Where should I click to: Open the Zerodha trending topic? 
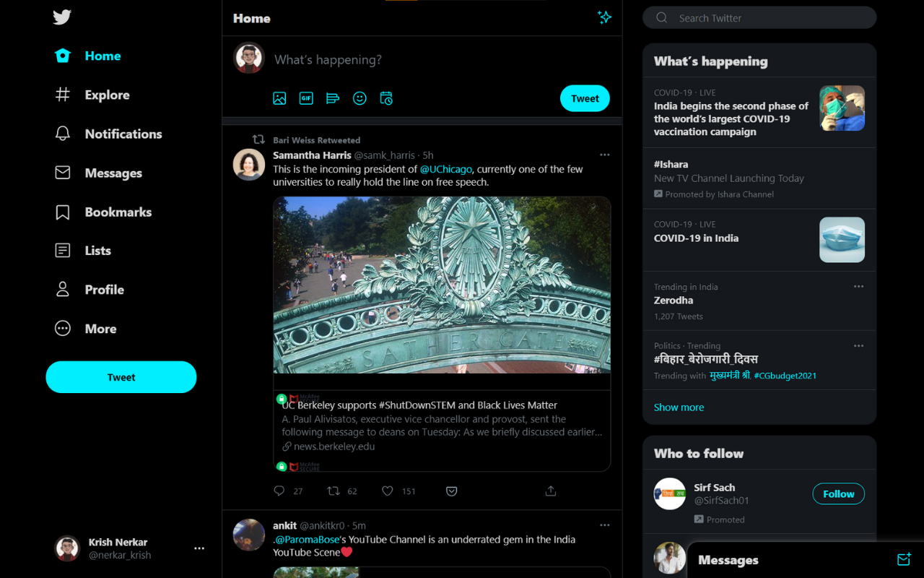pos(674,301)
